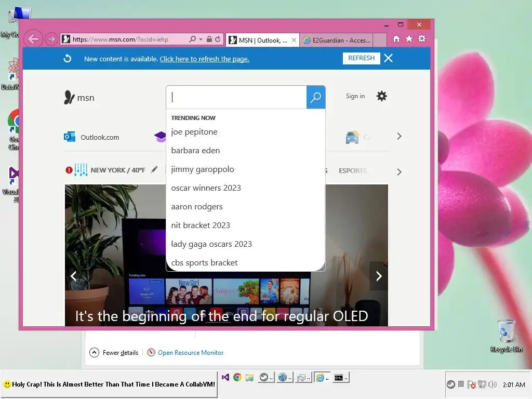Click the circular refresh arrow in banner

(x=68, y=58)
